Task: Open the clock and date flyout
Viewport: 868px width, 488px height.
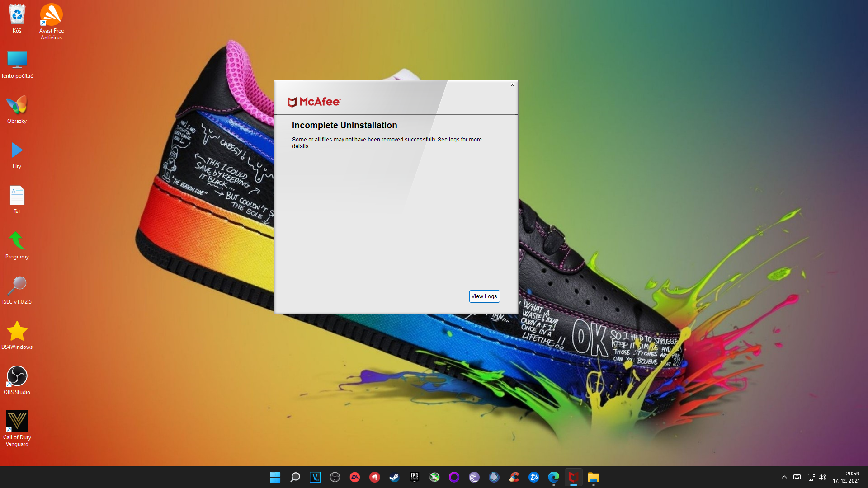Action: tap(846, 477)
